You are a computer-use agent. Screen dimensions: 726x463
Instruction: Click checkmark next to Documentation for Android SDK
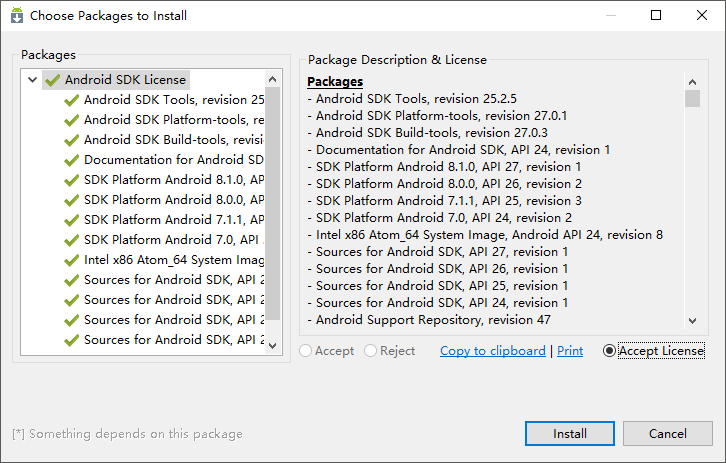click(x=71, y=160)
